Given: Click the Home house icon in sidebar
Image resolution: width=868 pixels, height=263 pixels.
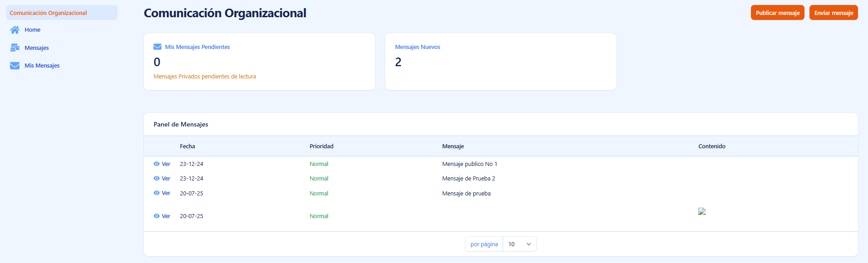Looking at the screenshot, I should point(15,30).
